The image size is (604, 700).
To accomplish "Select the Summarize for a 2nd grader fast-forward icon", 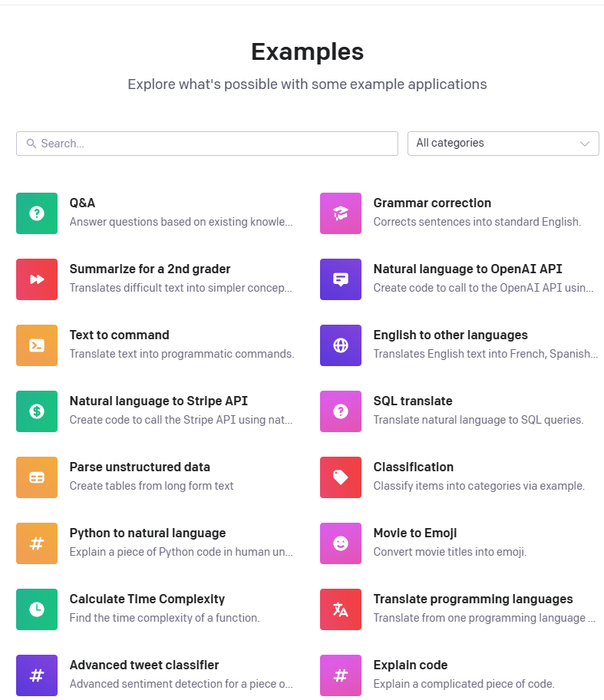I will click(x=37, y=279).
